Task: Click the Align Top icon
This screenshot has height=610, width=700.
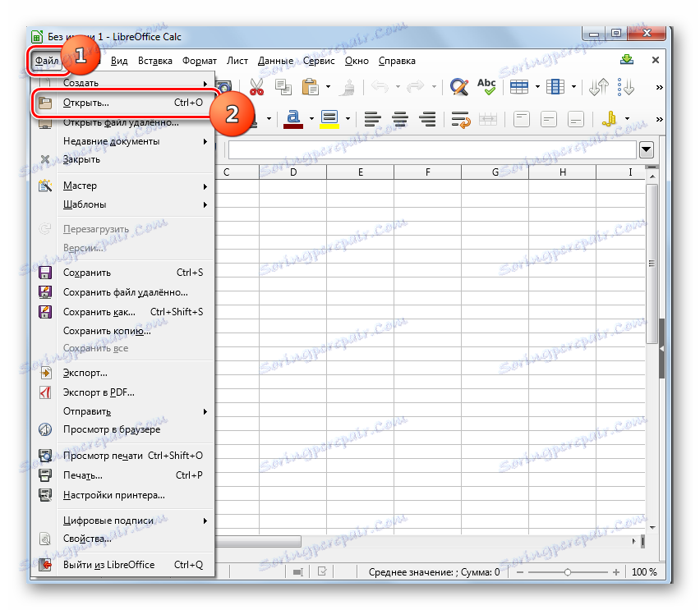Action: 522,120
